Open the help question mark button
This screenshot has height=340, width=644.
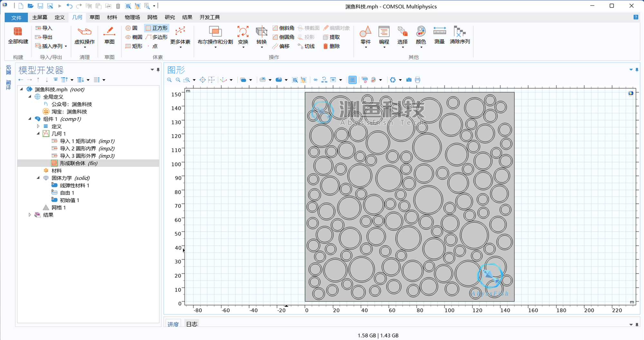[636, 17]
